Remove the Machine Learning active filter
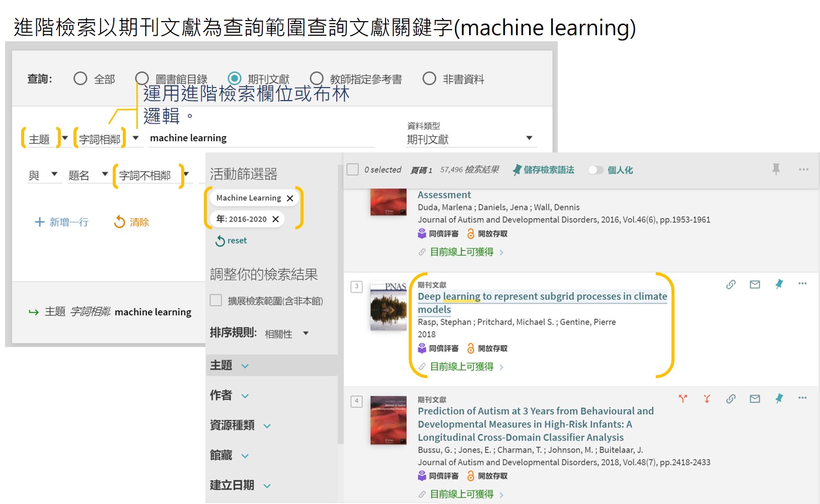820x504 pixels. coord(290,198)
